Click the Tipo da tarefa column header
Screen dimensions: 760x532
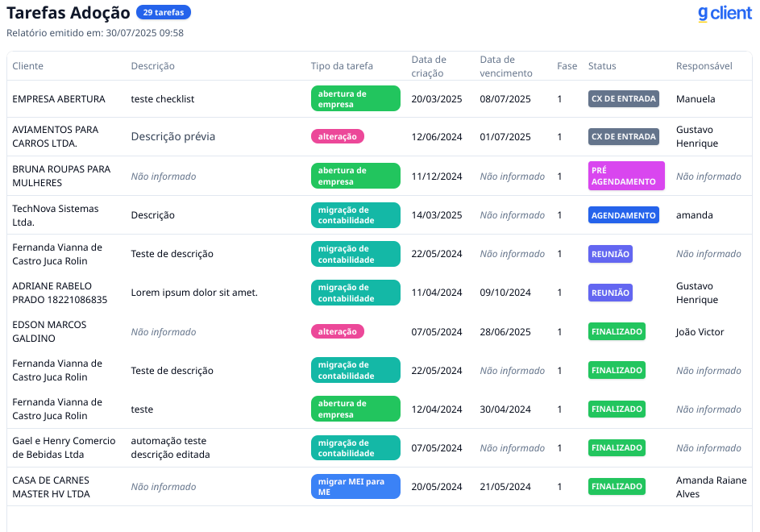tap(342, 66)
